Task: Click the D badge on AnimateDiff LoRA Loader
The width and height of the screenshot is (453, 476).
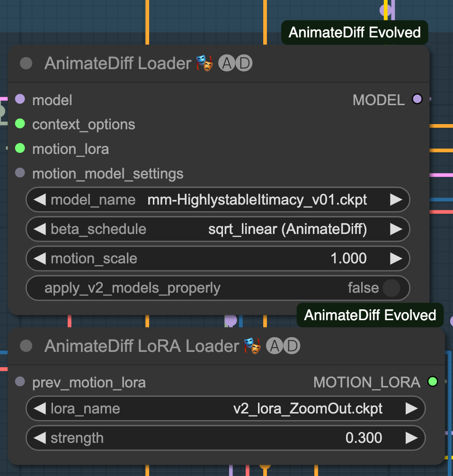Action: click(292, 346)
